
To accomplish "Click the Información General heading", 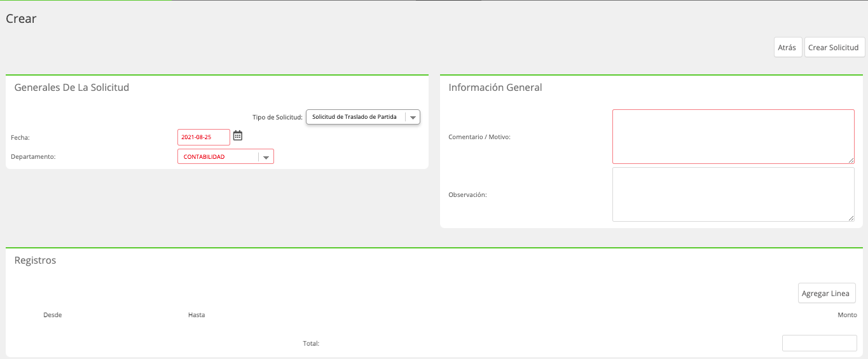I will point(495,88).
